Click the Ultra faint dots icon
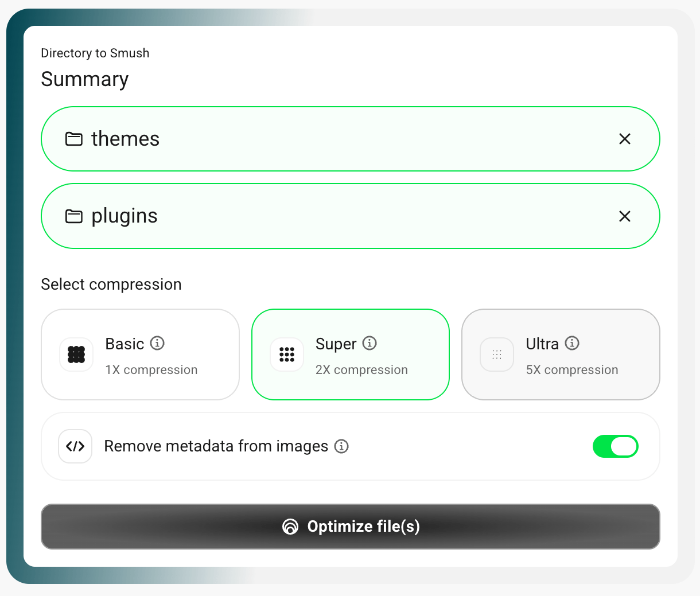The width and height of the screenshot is (700, 596). click(x=497, y=355)
